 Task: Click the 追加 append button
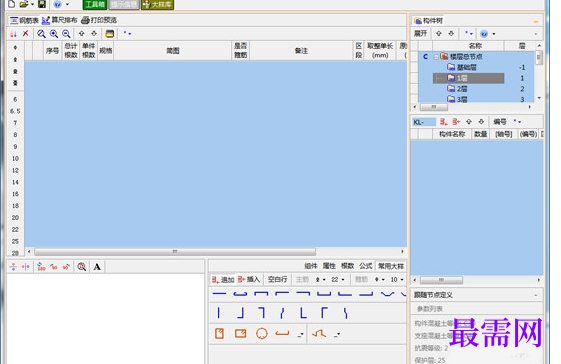pyautogui.click(x=223, y=280)
